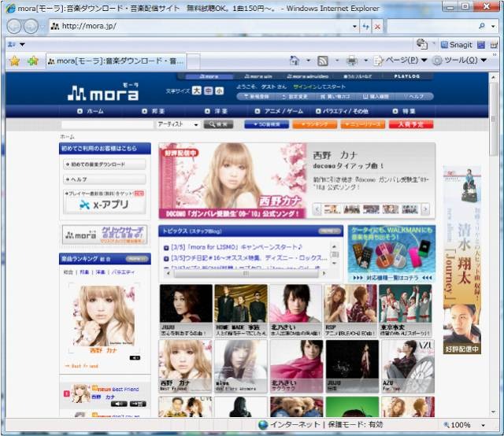Open the Page (ページ) menu
This screenshot has width=504, height=436.
(x=401, y=61)
